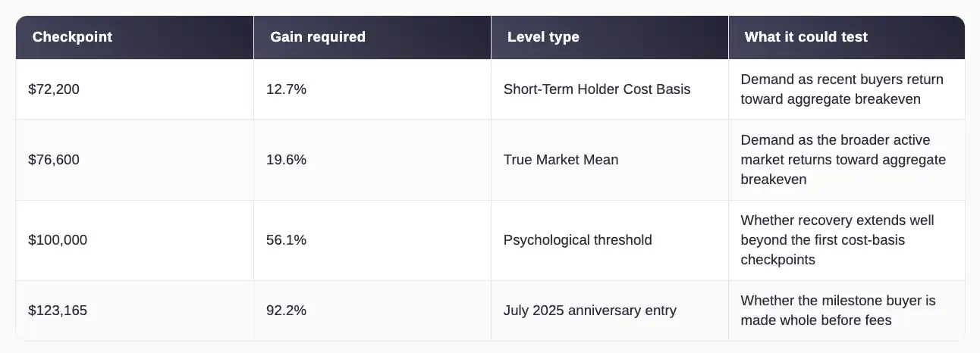Select the $100,000 checkpoint cell
Screen dimensions: 980x353
pyautogui.click(x=134, y=240)
